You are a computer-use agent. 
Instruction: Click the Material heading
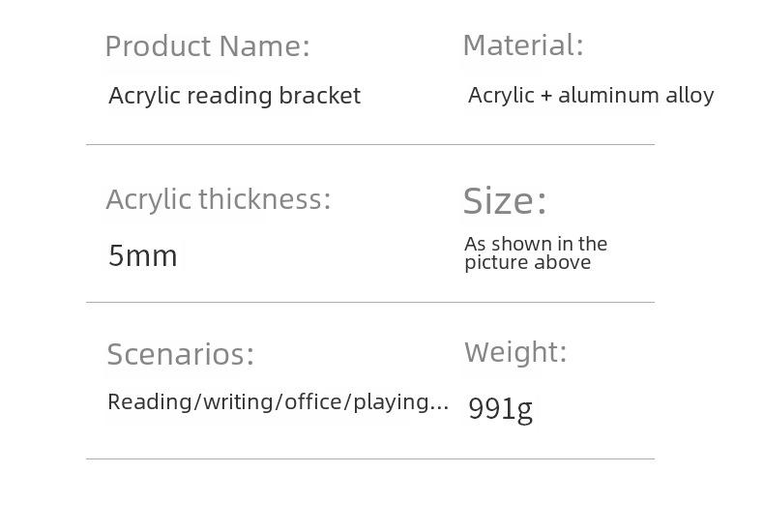tap(523, 45)
